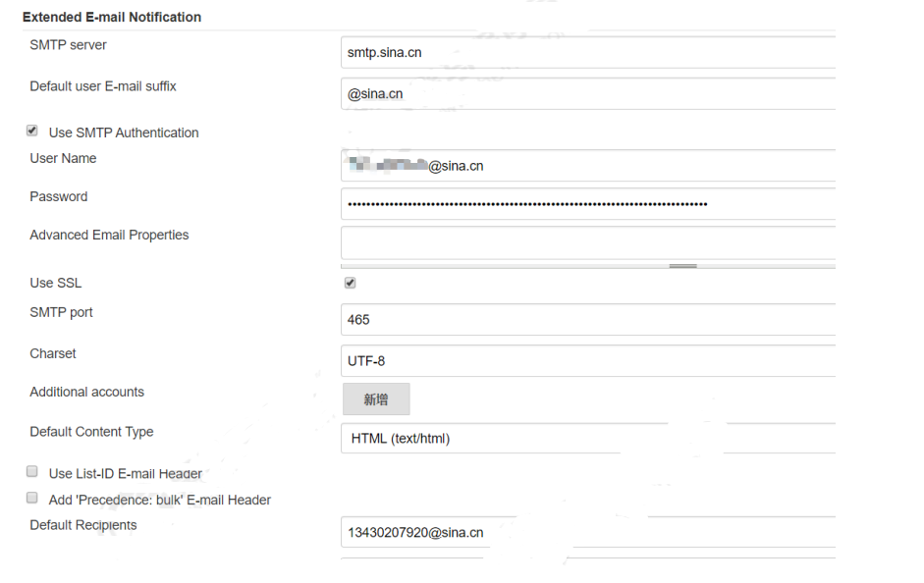Image resolution: width=924 pixels, height=583 pixels.
Task: Click the SMTP server input field
Action: [588, 52]
